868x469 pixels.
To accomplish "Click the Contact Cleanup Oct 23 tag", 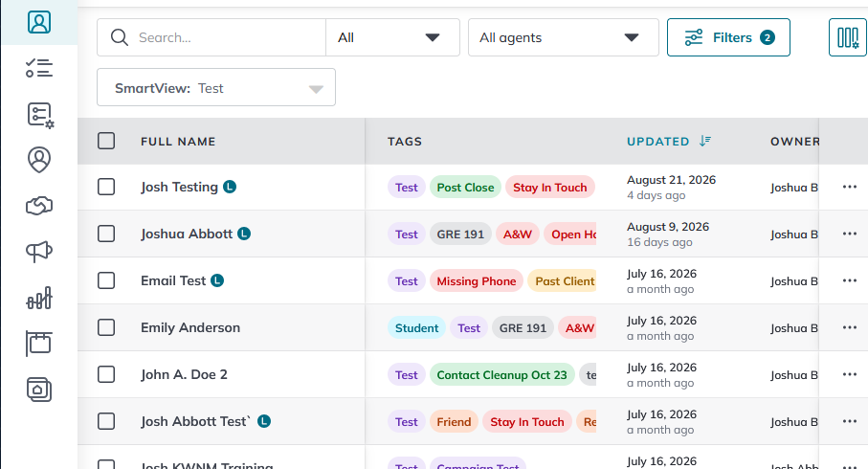I will [502, 374].
